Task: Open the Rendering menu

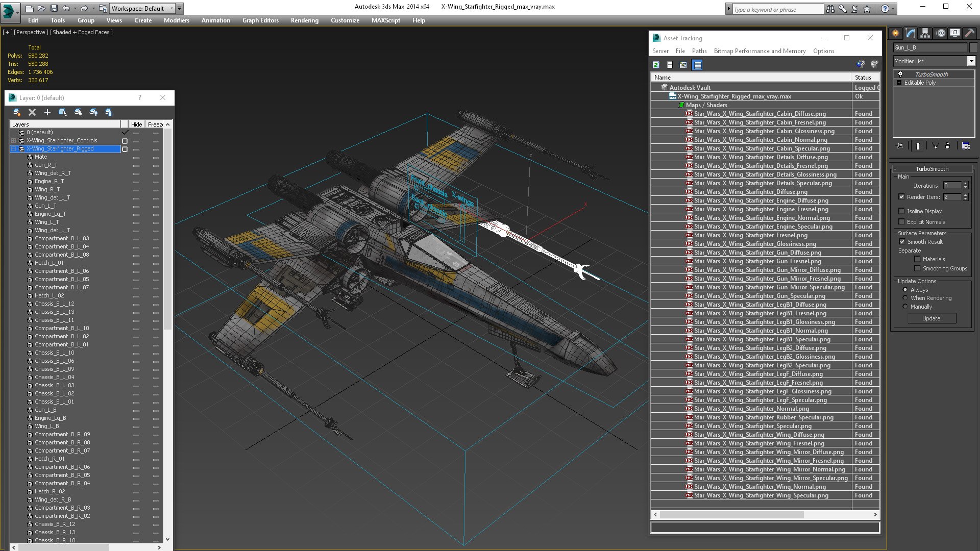Action: (x=305, y=20)
